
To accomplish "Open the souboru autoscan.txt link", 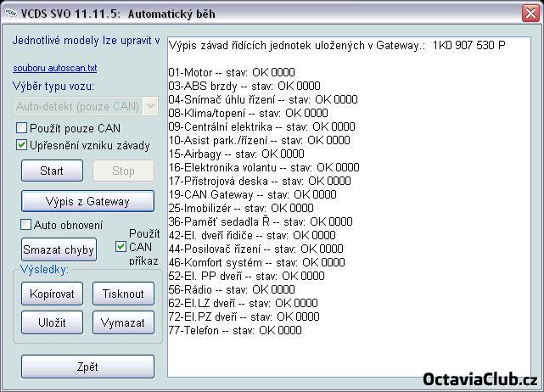I will pyautogui.click(x=54, y=67).
